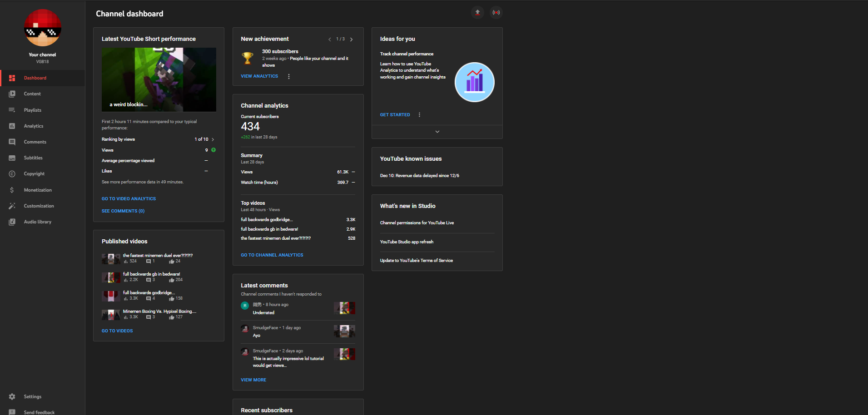Viewport: 868px width, 415px height.
Task: Click analytics icon under Minemen Boxing Vs. Hypixel video
Action: [126, 317]
